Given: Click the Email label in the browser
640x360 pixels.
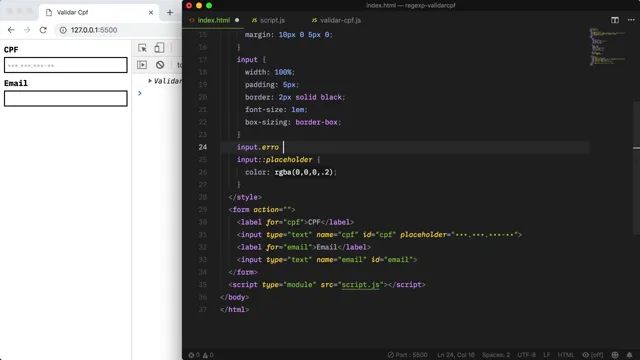Looking at the screenshot, I should click(x=16, y=83).
